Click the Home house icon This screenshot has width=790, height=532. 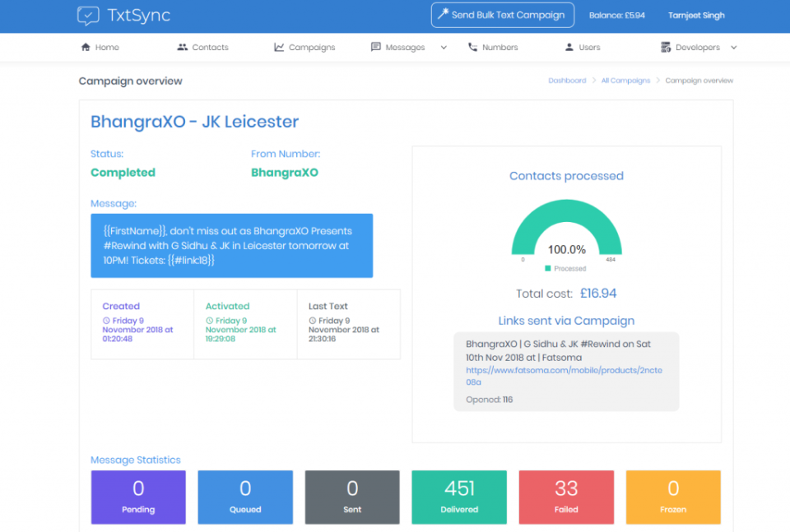[86, 47]
